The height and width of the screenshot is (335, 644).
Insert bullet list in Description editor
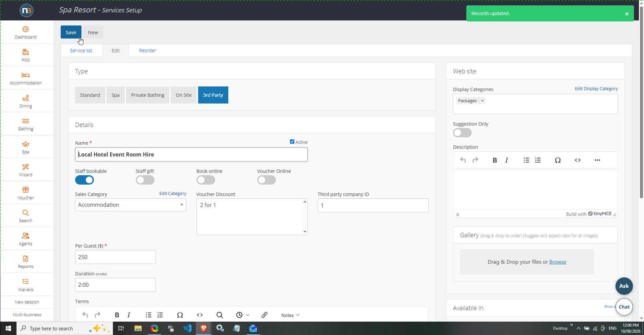click(x=526, y=160)
